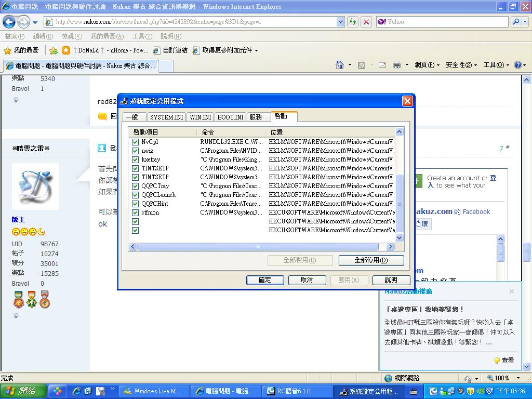Click the RSS feeds icon
Image resolution: width=532 pixels, height=399 pixels.
click(x=362, y=65)
